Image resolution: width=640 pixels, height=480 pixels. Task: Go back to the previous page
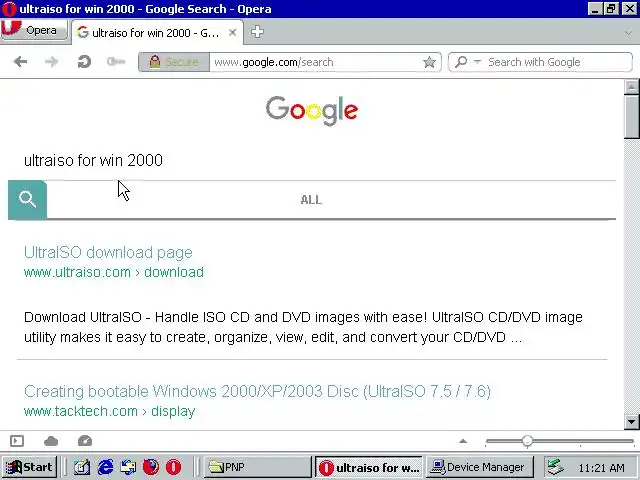20,62
